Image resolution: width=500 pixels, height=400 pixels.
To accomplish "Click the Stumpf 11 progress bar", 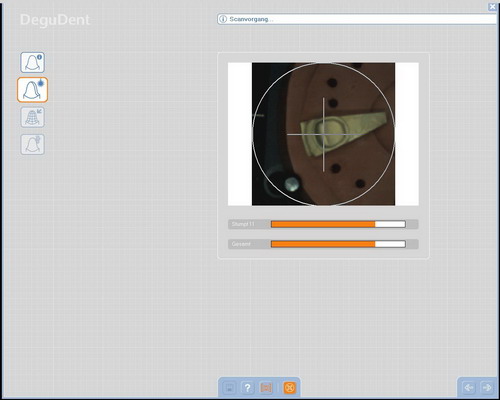I will click(x=338, y=224).
